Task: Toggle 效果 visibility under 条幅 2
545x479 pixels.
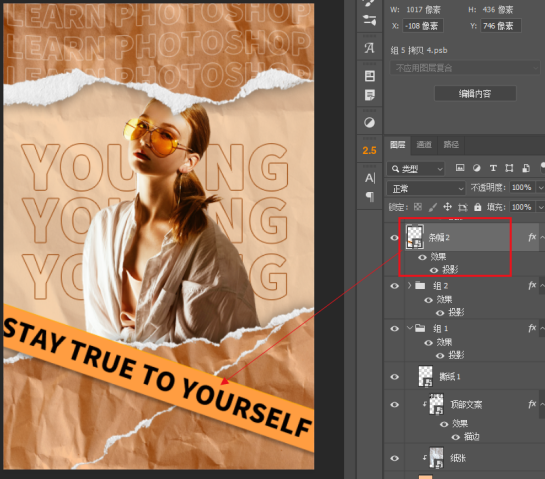Action: [x=422, y=257]
